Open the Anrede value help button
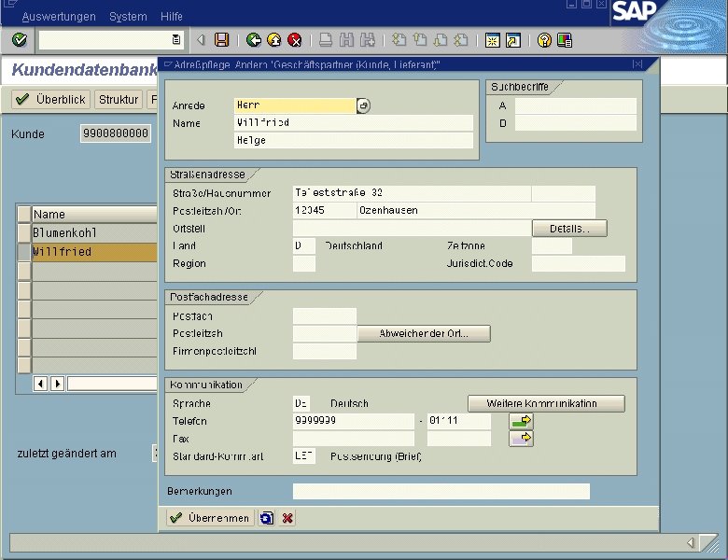 (363, 105)
